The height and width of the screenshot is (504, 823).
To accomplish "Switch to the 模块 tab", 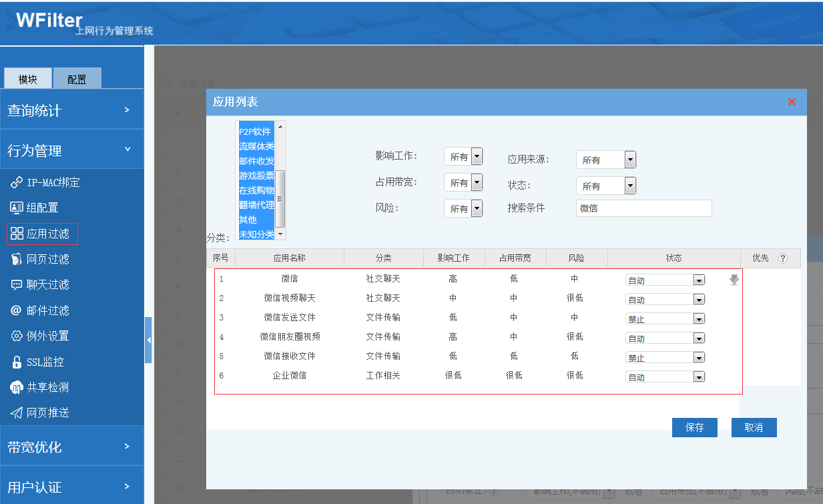I will (28, 79).
